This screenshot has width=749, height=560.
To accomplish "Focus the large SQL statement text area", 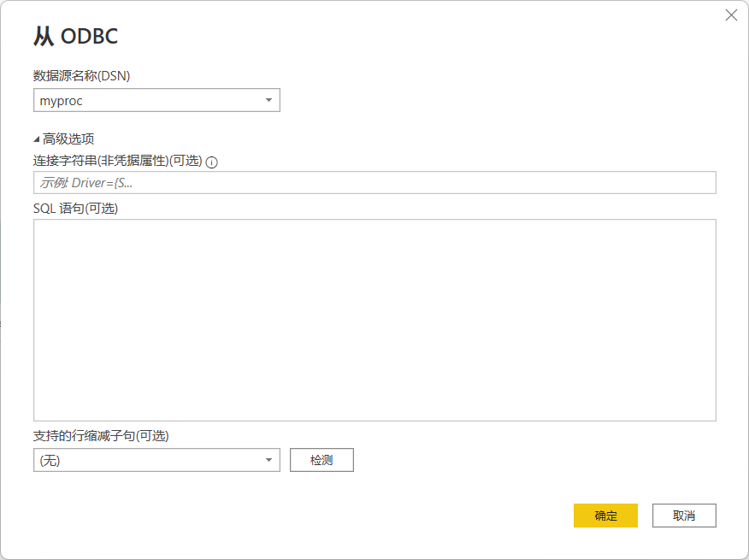I will (x=374, y=320).
